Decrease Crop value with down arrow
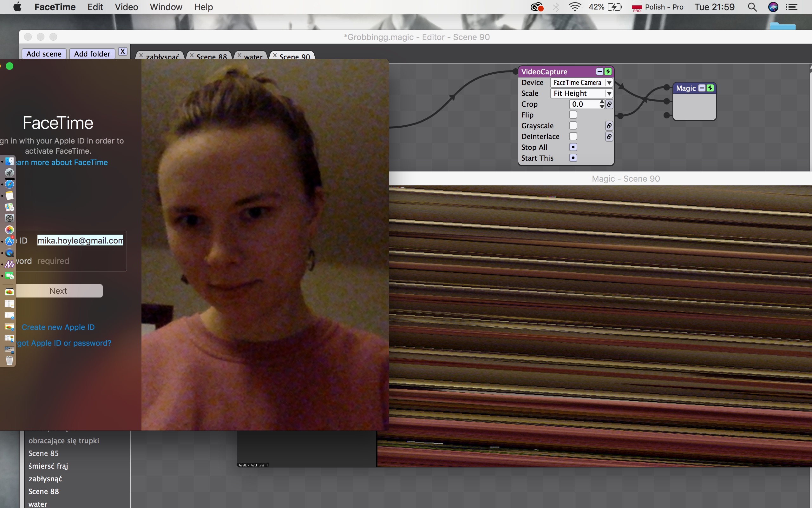The image size is (812, 508). point(602,106)
